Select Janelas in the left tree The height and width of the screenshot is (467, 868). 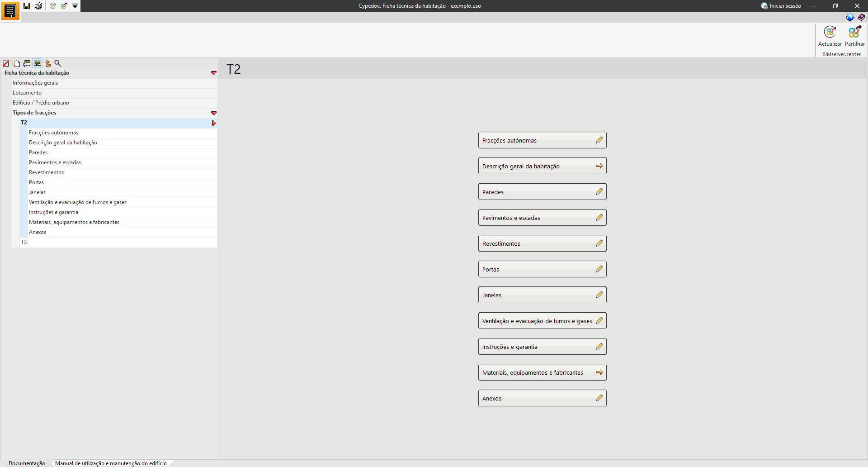tap(123, 192)
